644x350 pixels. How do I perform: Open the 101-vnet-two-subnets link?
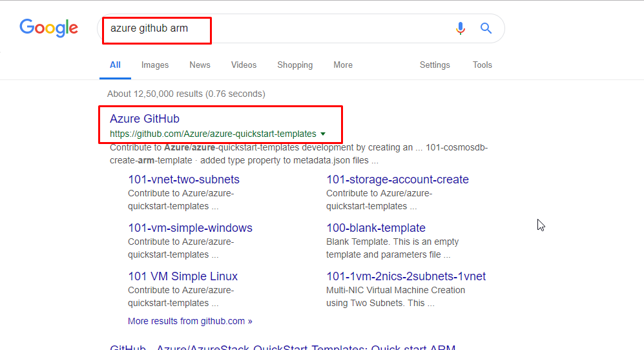(183, 180)
